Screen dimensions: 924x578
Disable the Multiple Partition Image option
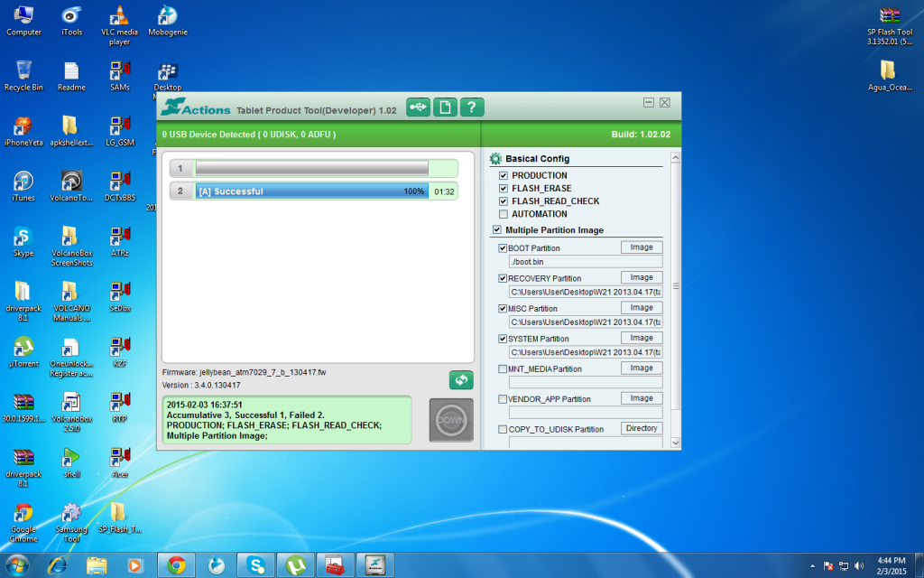pyautogui.click(x=497, y=230)
